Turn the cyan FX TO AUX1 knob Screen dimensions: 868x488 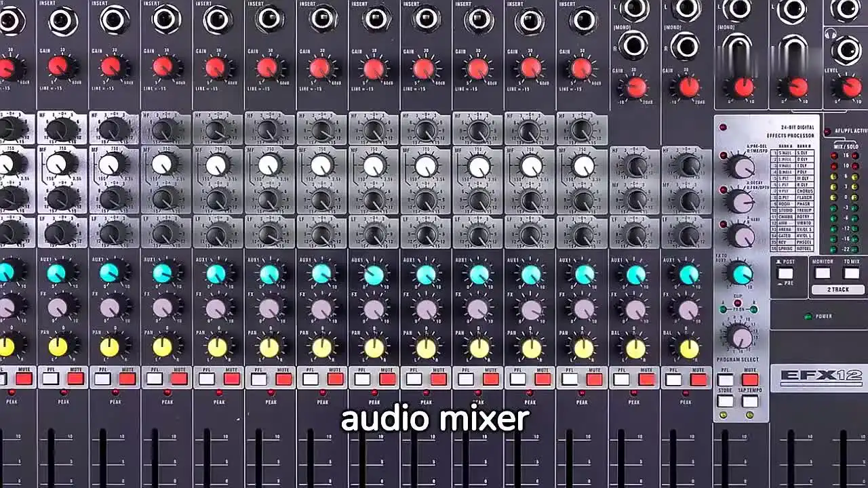coord(742,274)
